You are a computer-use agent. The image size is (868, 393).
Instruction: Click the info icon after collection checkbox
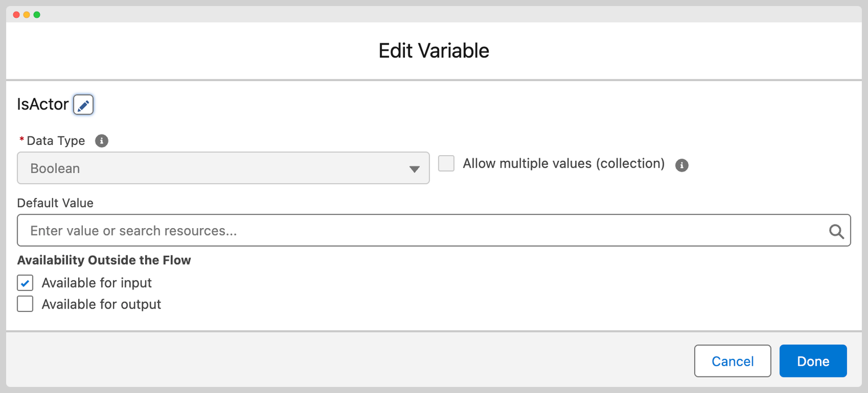(682, 165)
